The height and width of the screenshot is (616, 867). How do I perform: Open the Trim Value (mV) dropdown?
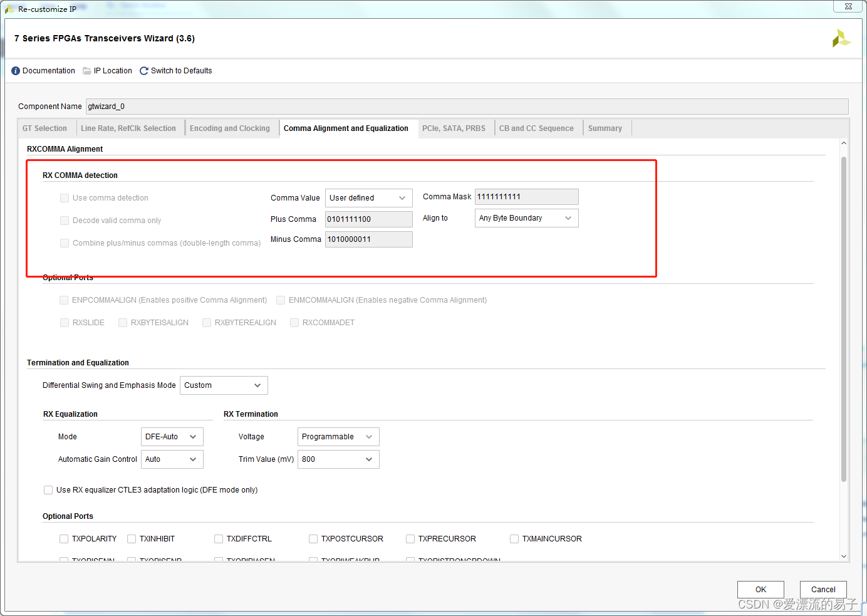click(338, 459)
